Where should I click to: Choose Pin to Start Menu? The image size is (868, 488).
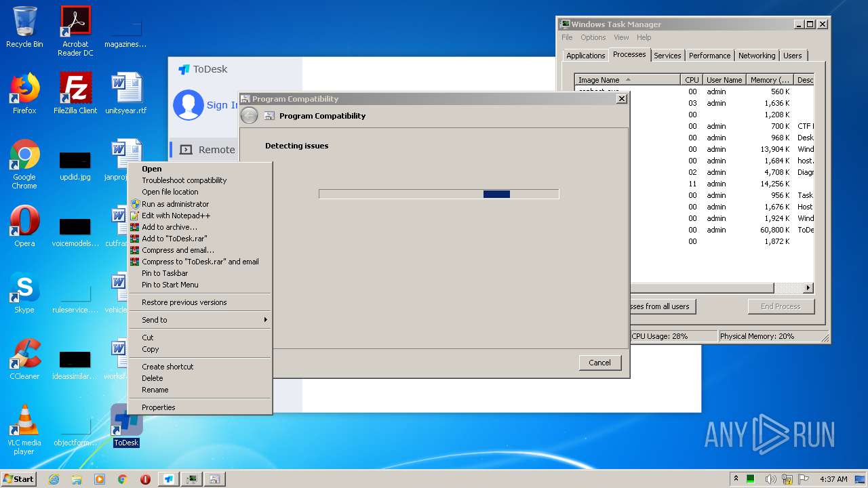(x=200, y=285)
